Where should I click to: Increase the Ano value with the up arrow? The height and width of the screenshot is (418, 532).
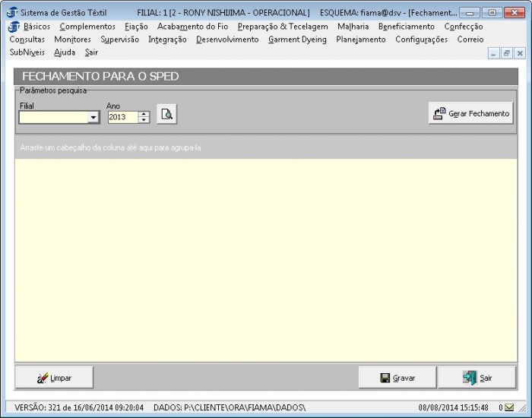[144, 114]
